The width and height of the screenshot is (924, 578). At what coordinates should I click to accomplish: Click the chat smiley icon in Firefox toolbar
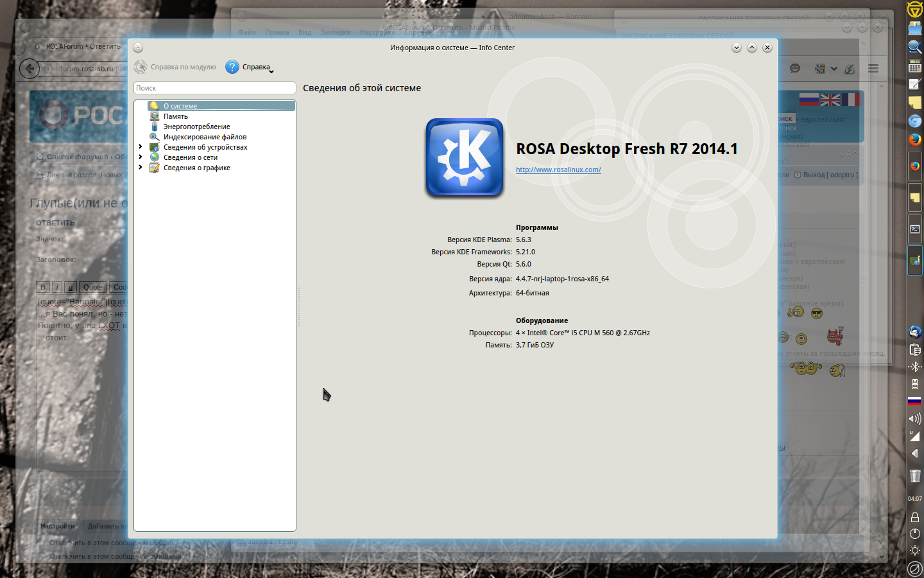pos(795,68)
